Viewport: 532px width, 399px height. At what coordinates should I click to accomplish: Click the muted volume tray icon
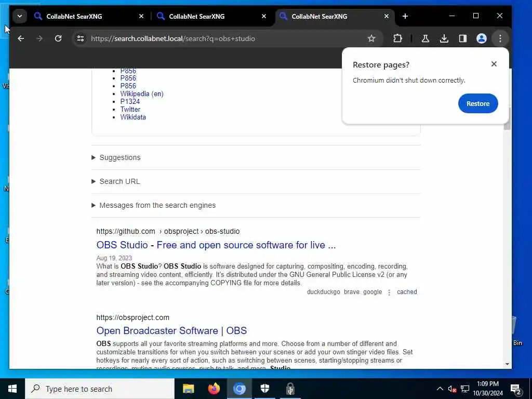click(x=453, y=389)
